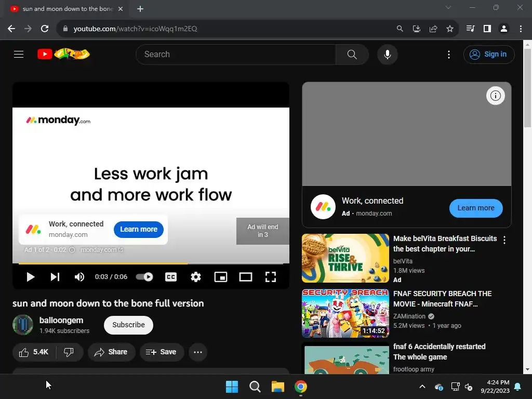Select the sun and moon down to the bone tab
The image size is (532, 399).
67,9
